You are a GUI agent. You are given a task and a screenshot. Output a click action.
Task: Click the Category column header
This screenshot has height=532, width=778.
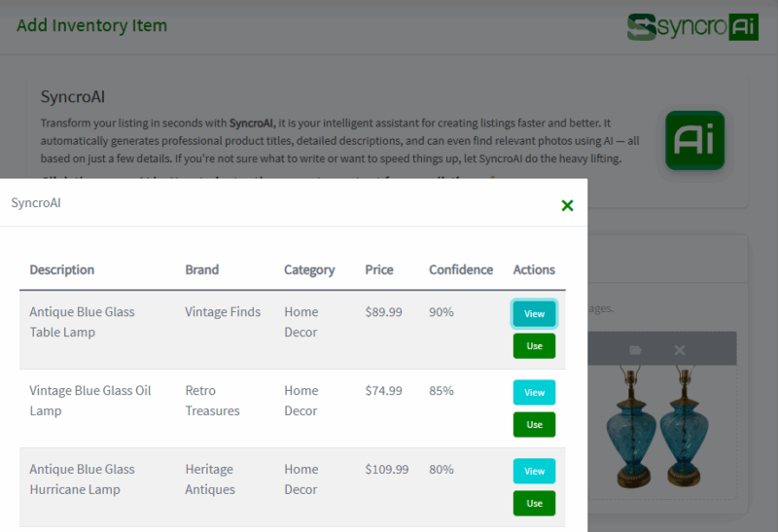click(x=309, y=269)
